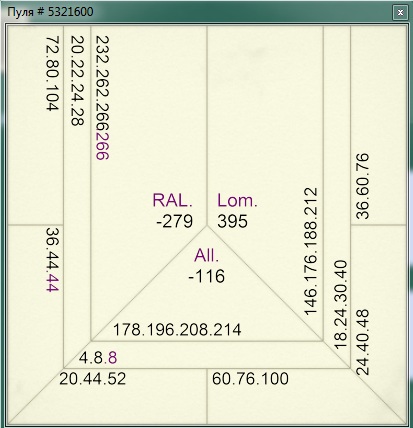Select Lom. score value 395
The image size is (413, 428).
pos(232,221)
